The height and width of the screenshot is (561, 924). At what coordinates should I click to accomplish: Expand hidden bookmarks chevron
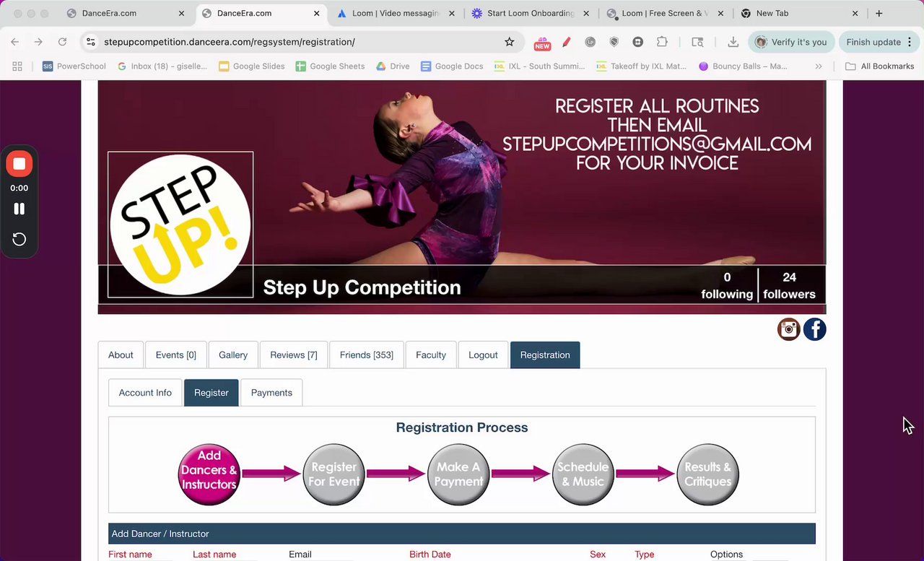point(818,66)
